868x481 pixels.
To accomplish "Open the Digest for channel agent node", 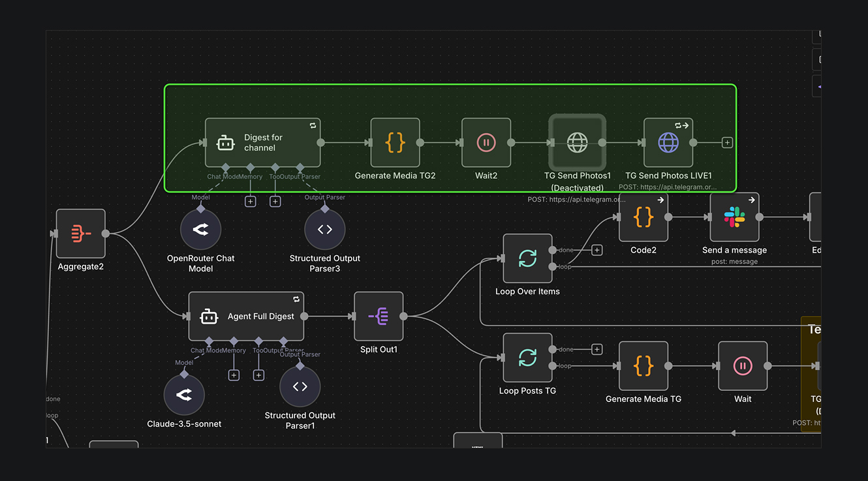I will [262, 142].
